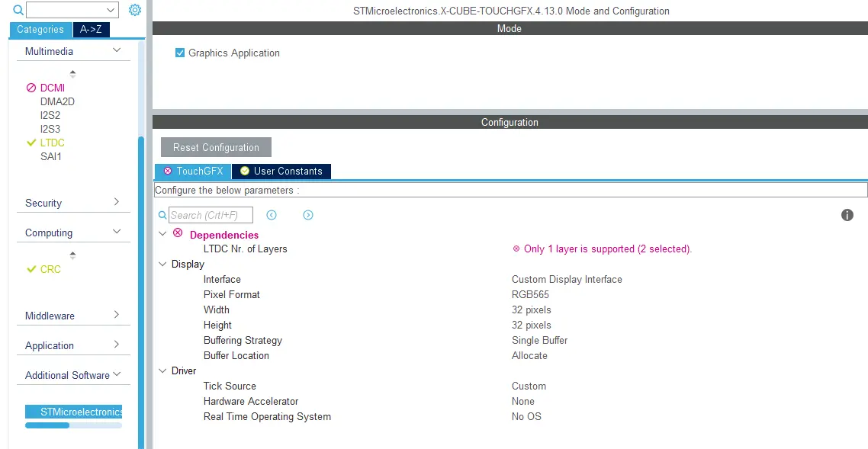Go to next search result arrow

coord(308,215)
